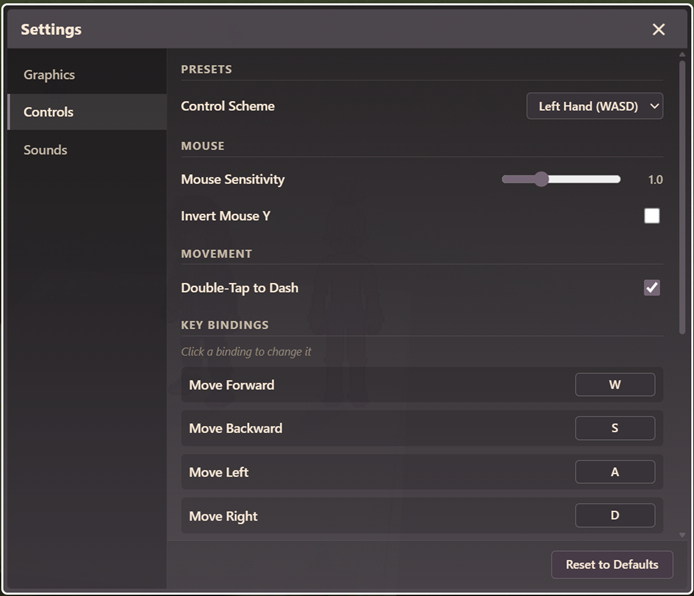Click the Move Forward row label

point(231,385)
